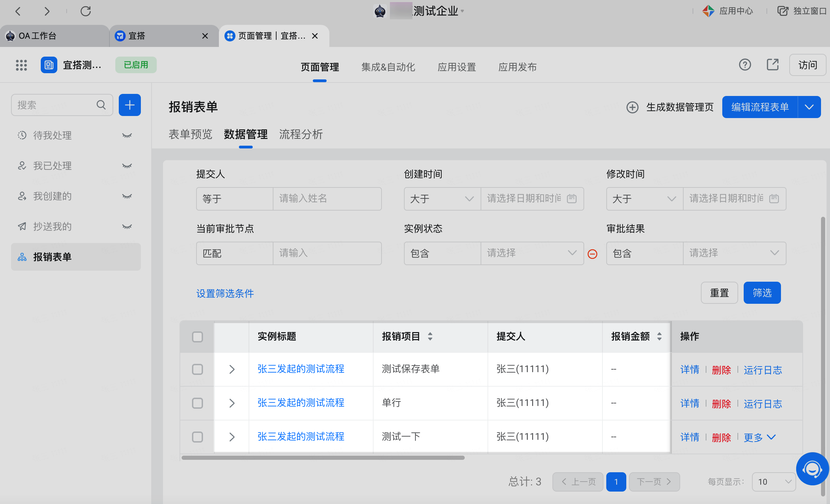The image size is (830, 504).
Task: Click the clock icon next to 待我处理
Action: 22,135
